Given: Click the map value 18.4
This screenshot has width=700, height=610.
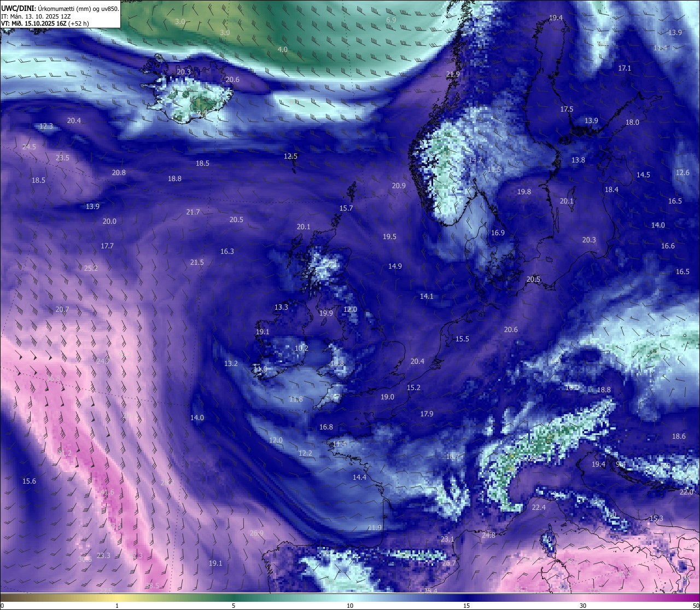Looking at the screenshot, I should pos(611,189).
